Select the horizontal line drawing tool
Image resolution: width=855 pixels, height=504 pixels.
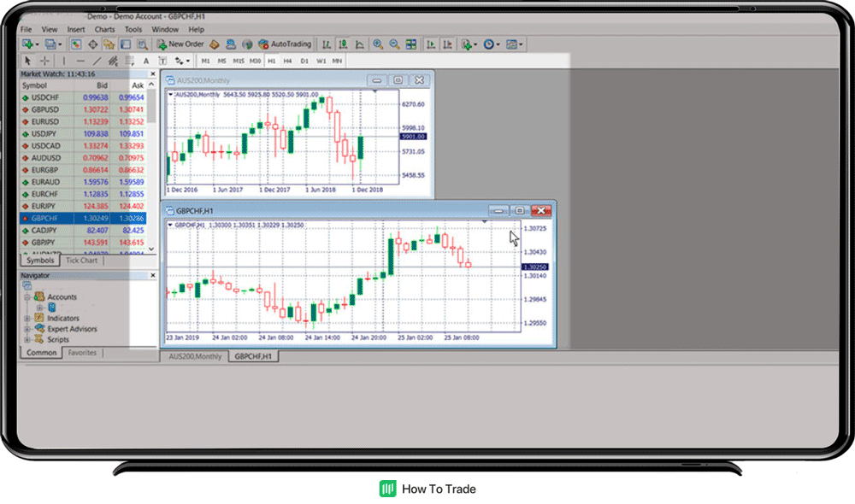click(80, 61)
